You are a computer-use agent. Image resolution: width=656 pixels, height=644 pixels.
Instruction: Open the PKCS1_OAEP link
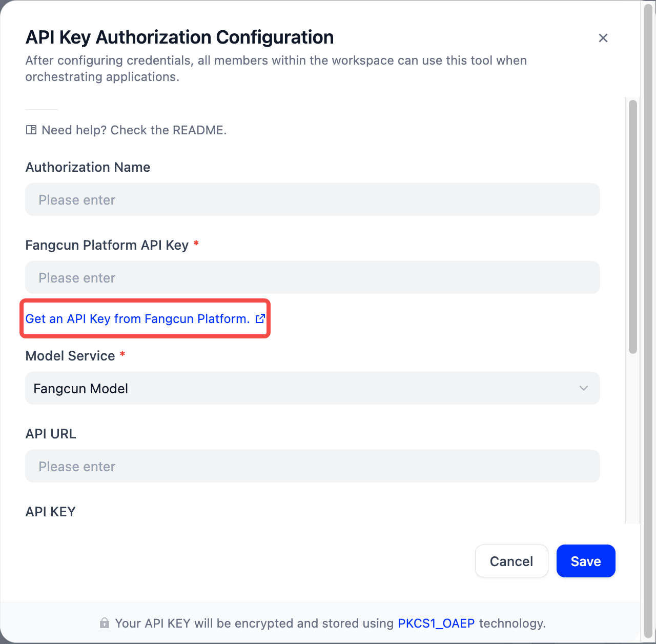[436, 623]
